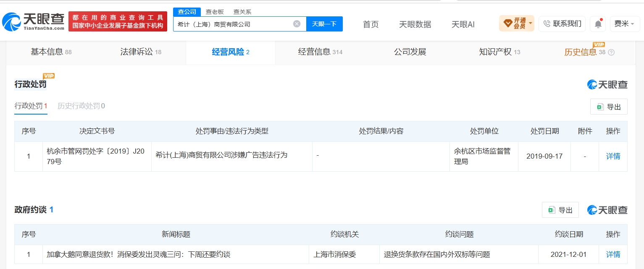Open the 费米 user account dropdown
The width and height of the screenshot is (644, 269).
tap(624, 24)
